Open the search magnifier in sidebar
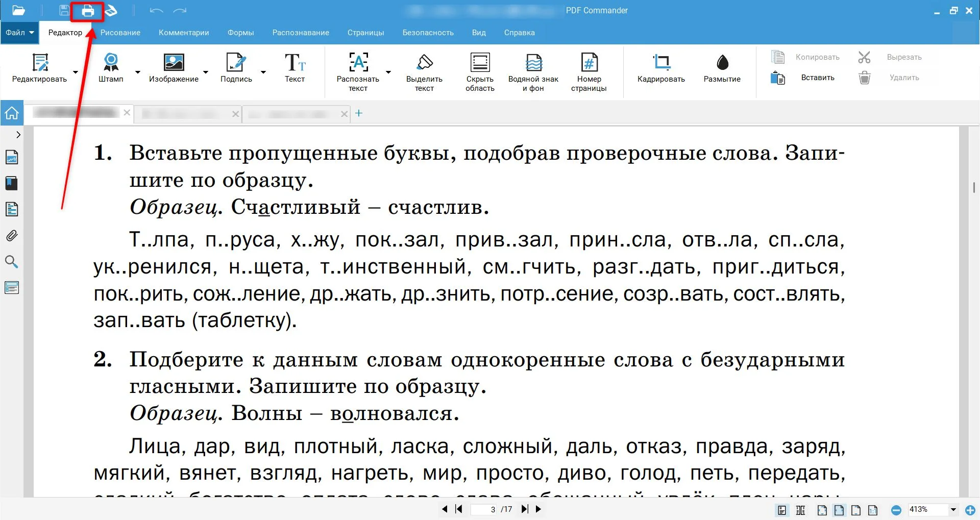This screenshot has width=980, height=520. tap(12, 262)
